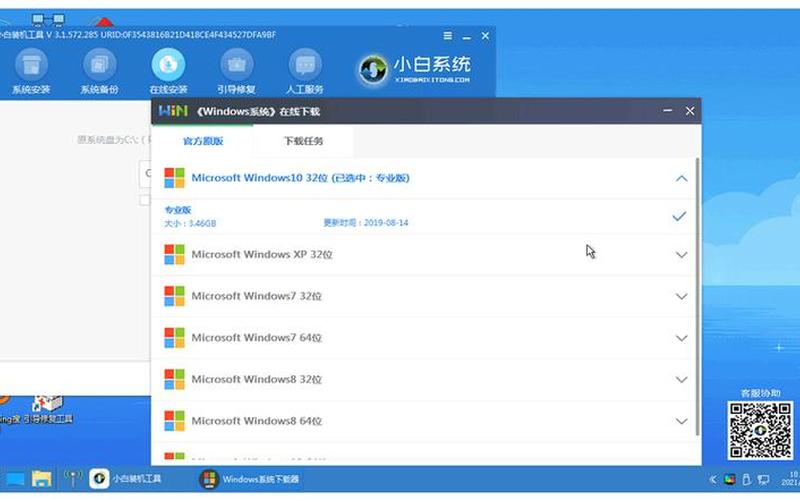800x500 pixels.
Task: Expand the Microsoft Windows7 32位 chevron
Action: [x=681, y=296]
